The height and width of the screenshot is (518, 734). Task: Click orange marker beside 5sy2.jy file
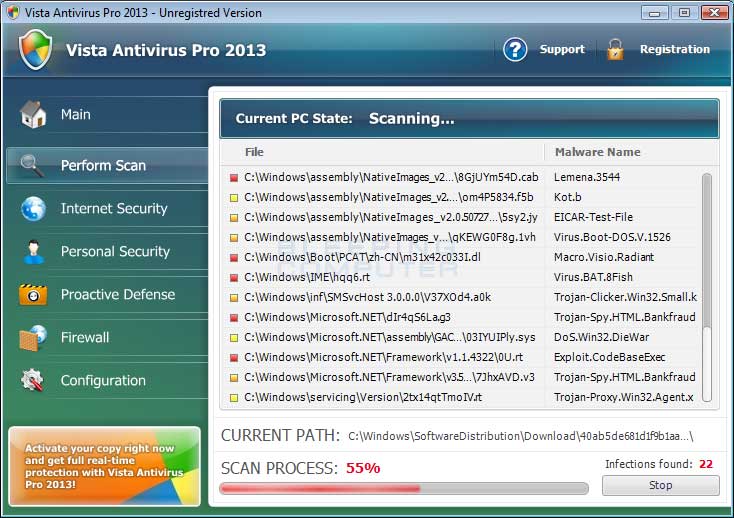coord(234,218)
